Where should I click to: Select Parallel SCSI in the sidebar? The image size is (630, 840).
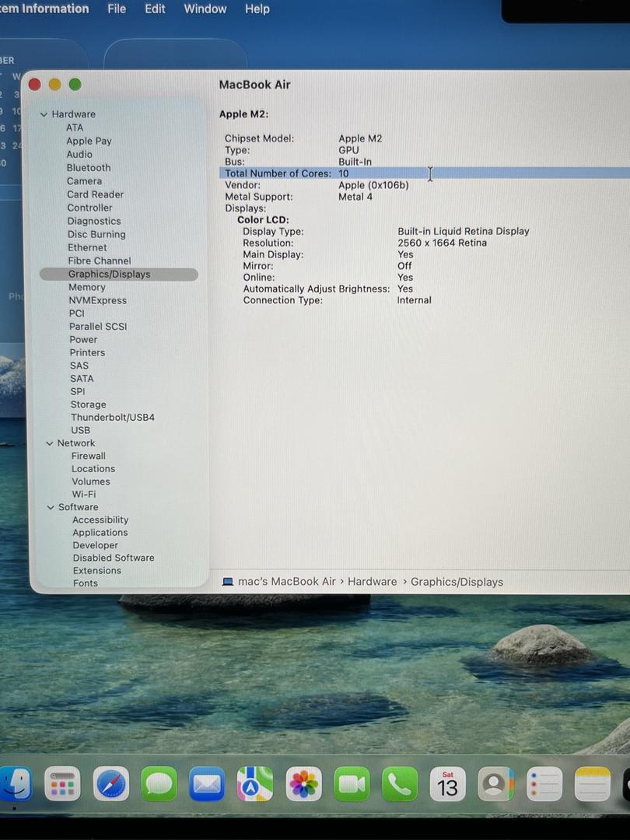pos(98,327)
